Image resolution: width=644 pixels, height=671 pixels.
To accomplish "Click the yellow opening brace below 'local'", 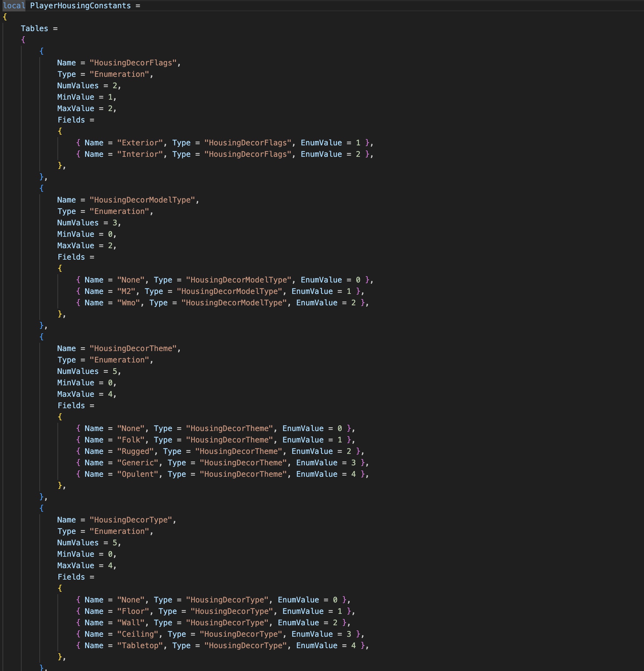I will pos(5,17).
